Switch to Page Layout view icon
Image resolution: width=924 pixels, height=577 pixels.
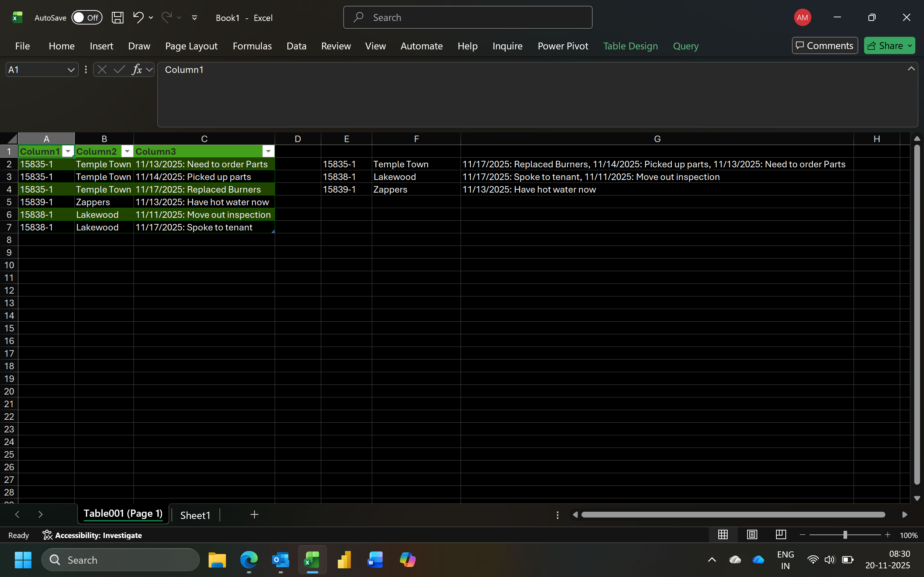(x=752, y=535)
